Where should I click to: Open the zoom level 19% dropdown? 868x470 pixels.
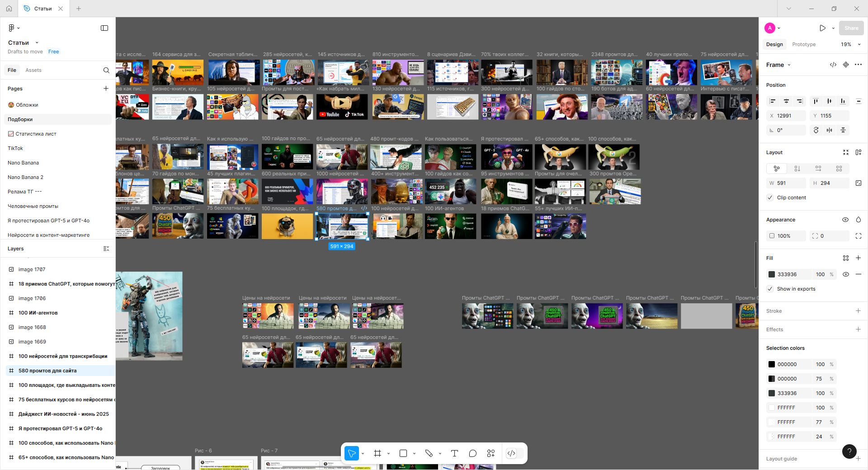click(x=851, y=44)
